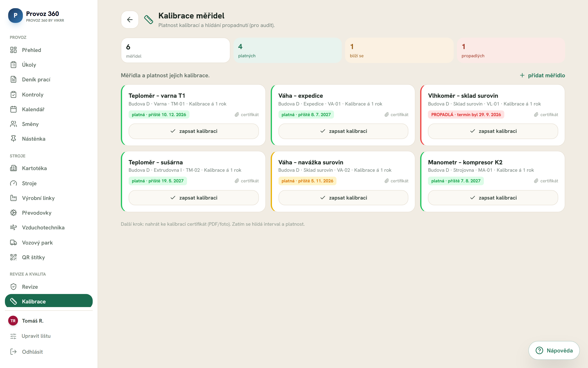Open Deník prací document icon
The width and height of the screenshot is (588, 368).
(13, 79)
